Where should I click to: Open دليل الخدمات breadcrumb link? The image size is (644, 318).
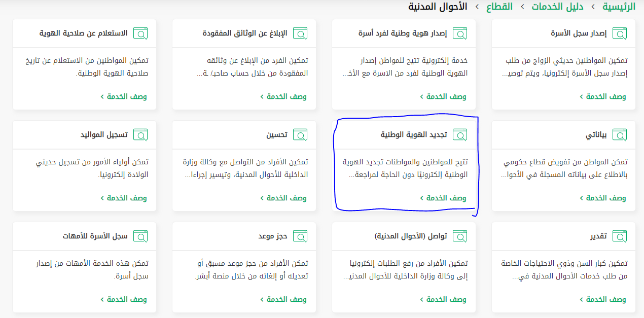pos(557,7)
